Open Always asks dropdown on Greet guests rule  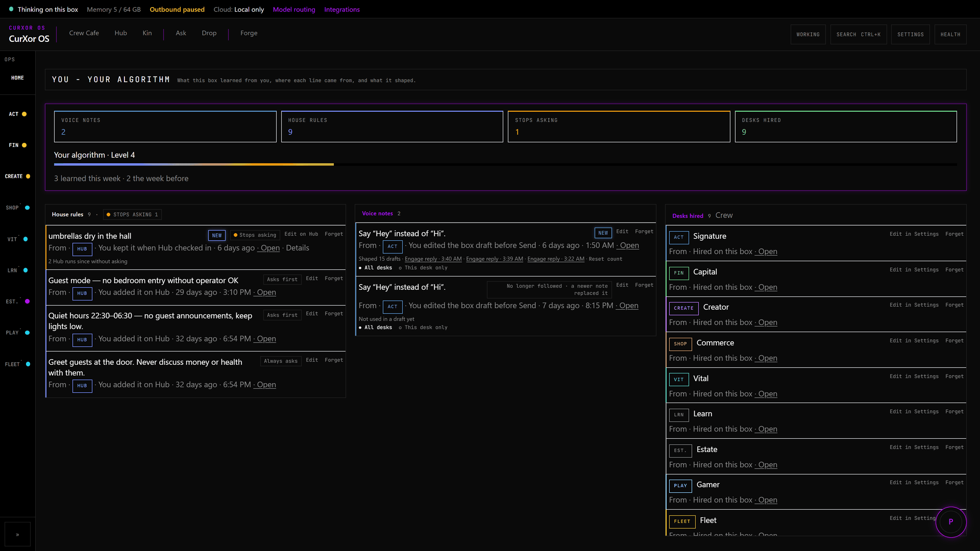coord(281,361)
